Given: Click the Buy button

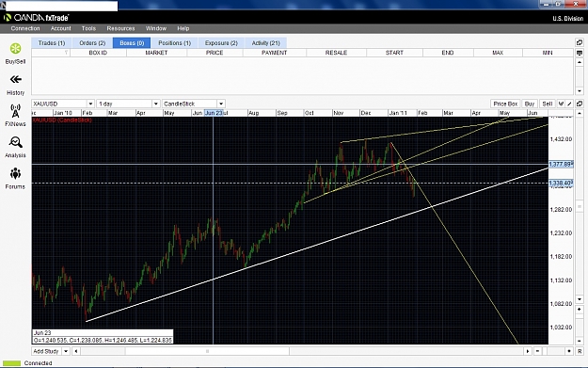Looking at the screenshot, I should pos(530,104).
